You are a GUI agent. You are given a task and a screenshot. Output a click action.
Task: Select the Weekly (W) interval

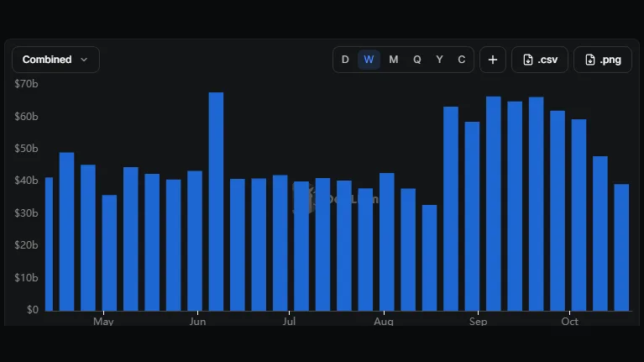[369, 60]
